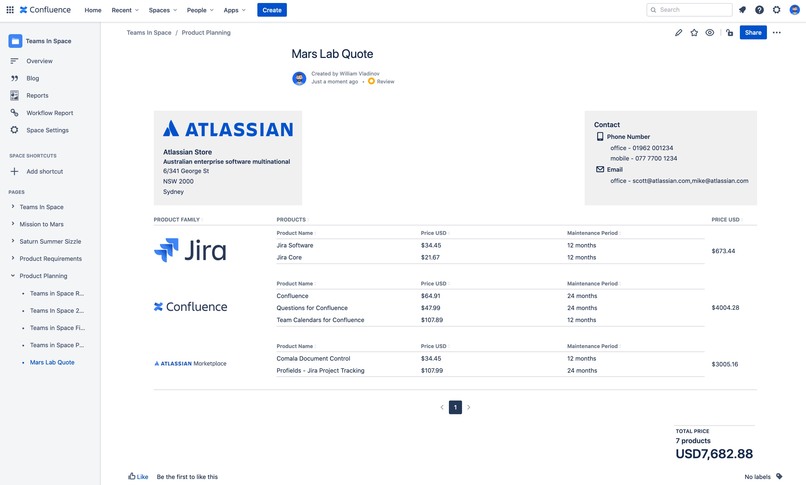
Task: Open the settings gear in top bar
Action: pos(776,10)
